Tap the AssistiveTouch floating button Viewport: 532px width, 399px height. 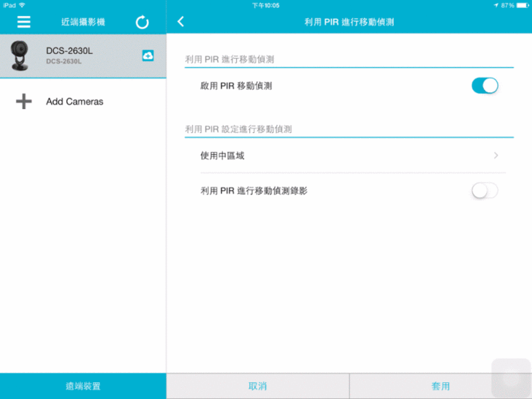(511, 378)
